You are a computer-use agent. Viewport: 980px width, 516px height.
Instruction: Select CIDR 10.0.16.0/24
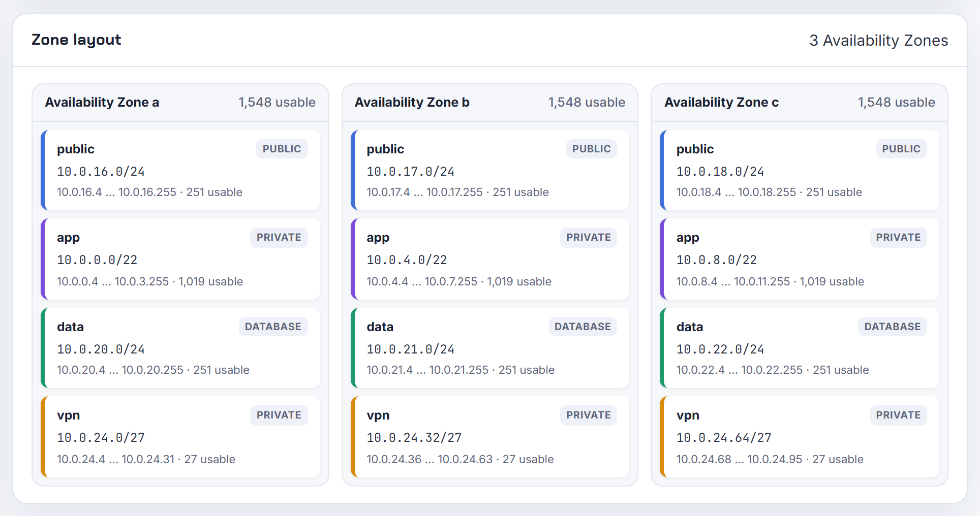pyautogui.click(x=101, y=172)
